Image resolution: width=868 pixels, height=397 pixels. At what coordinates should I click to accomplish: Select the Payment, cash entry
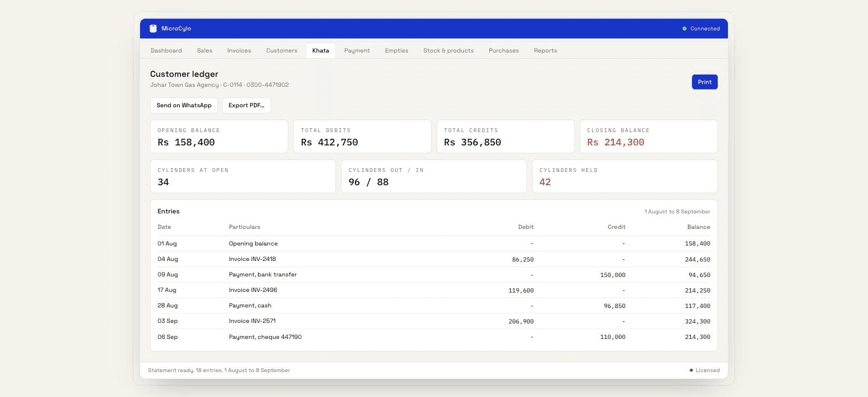(434, 306)
